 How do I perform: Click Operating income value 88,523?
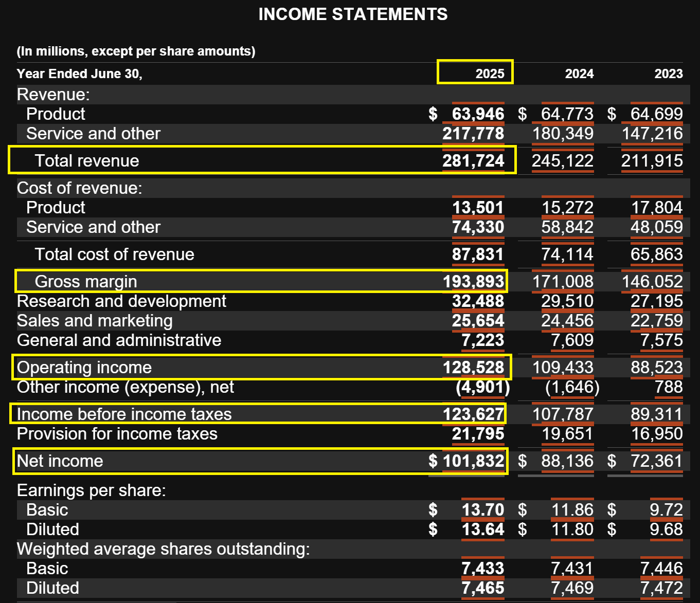(657, 367)
